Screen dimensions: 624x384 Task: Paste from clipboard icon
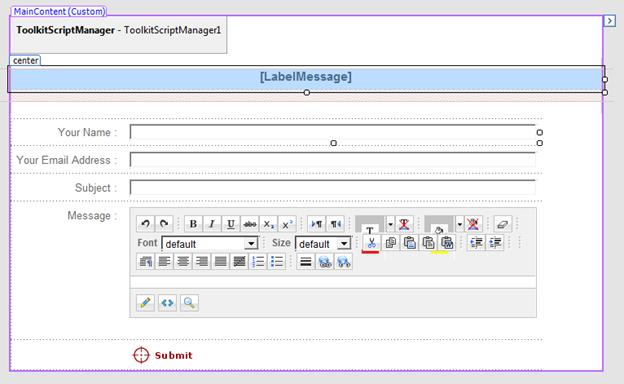click(409, 242)
